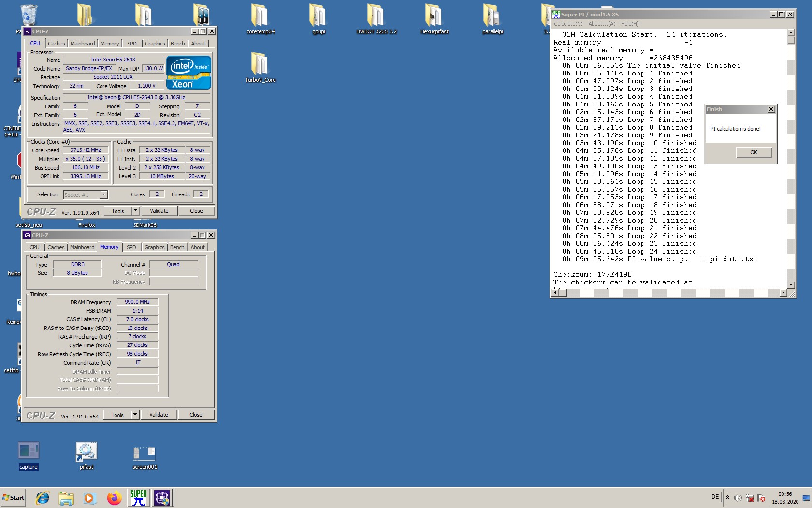The image size is (812, 508).
Task: Close the Finish dialog with X
Action: point(771,109)
